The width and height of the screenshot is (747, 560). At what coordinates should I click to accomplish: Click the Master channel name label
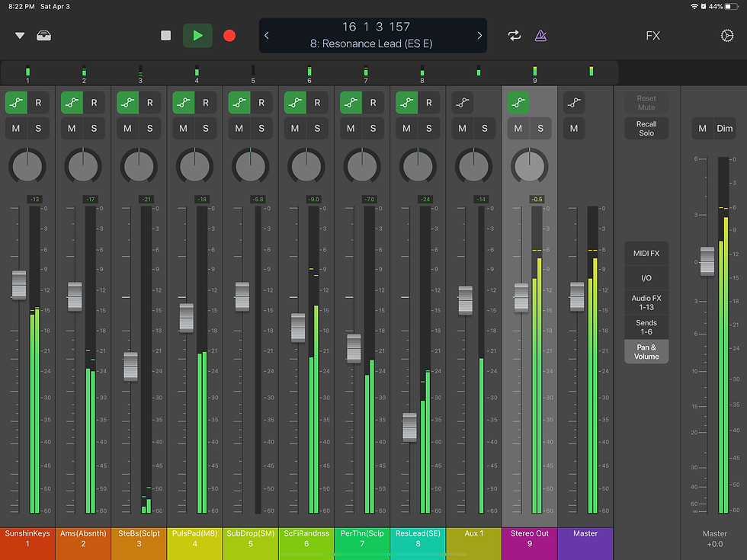[x=585, y=542]
